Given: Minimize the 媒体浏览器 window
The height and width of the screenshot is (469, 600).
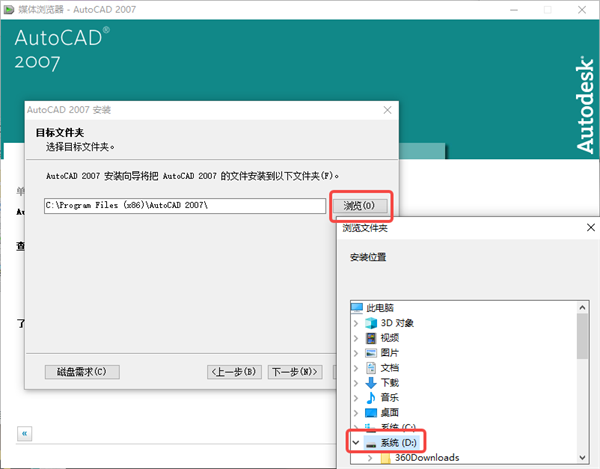Looking at the screenshot, I should click(x=514, y=10).
